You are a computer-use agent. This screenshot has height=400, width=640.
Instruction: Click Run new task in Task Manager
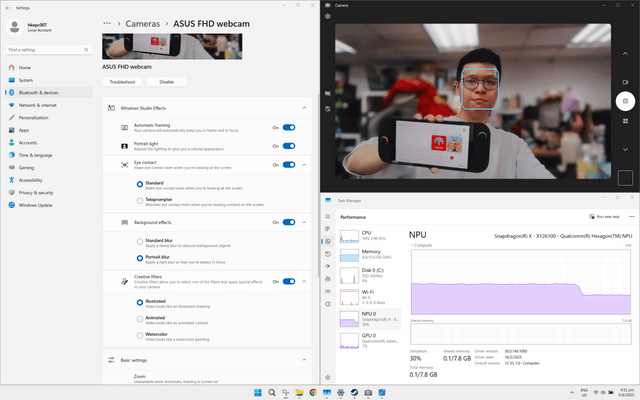click(x=604, y=217)
